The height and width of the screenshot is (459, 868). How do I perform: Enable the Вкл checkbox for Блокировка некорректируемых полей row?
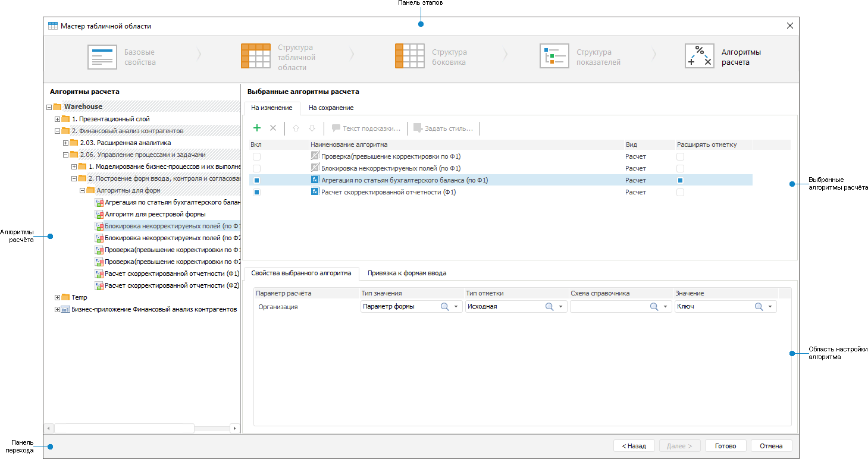point(256,168)
